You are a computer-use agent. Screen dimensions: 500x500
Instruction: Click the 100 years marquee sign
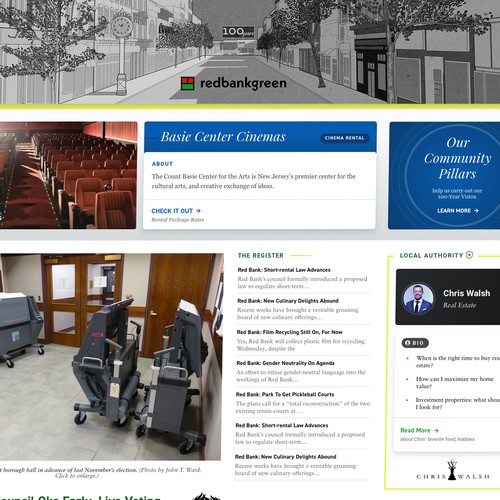tap(238, 32)
